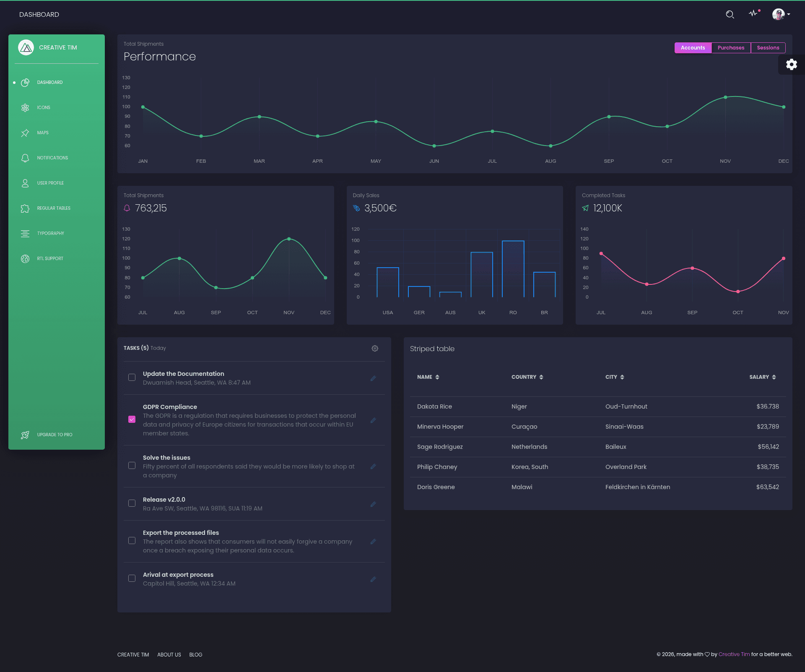Viewport: 805px width, 672px height.
Task: Go to Regular Tables menu label
Action: (x=54, y=208)
